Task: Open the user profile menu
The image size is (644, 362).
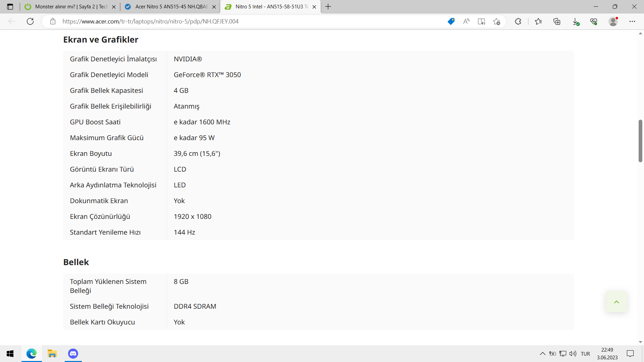Action: tap(613, 21)
